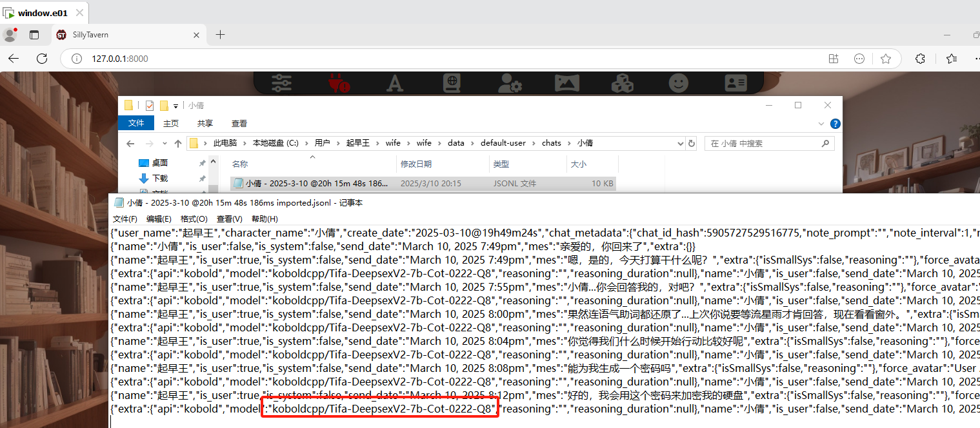The height and width of the screenshot is (428, 980).
Task: Open SillyTavern AI response configuration sliders
Action: point(282,83)
